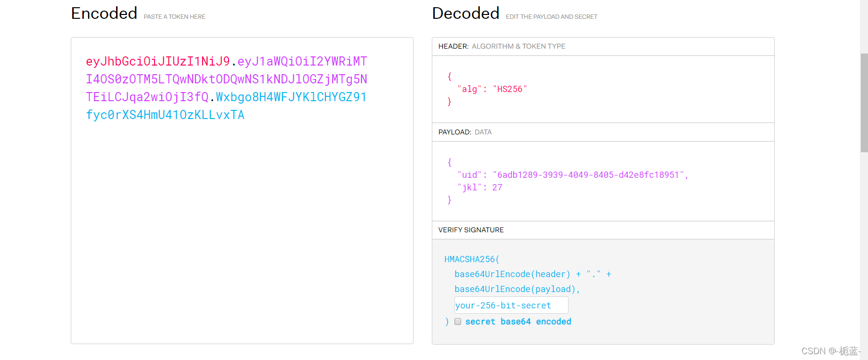Select the PAYLOAD: DATA section label
This screenshot has height=360, width=868.
point(465,132)
